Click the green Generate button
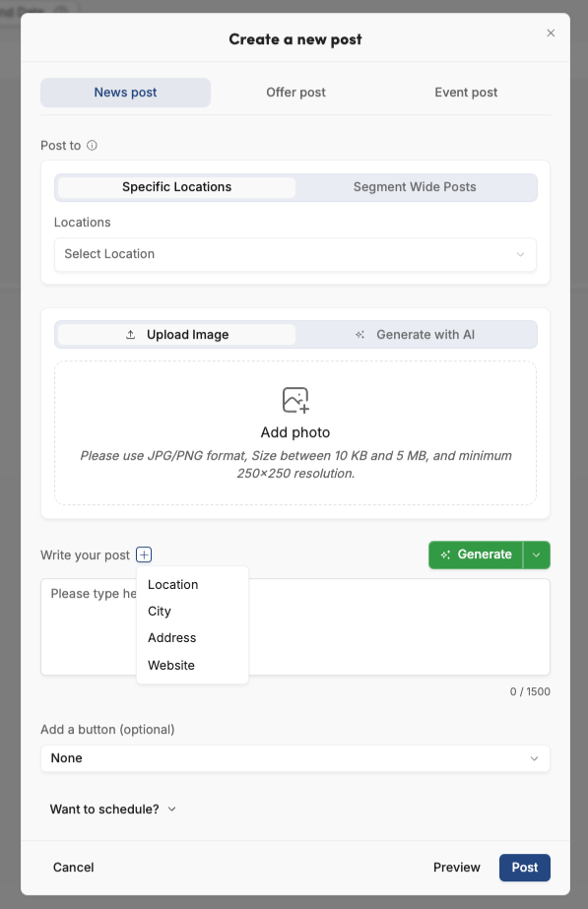The height and width of the screenshot is (909, 588). pos(476,554)
